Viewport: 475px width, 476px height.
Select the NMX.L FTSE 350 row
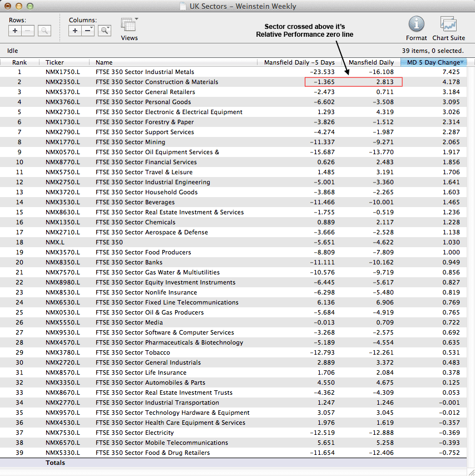pos(109,242)
